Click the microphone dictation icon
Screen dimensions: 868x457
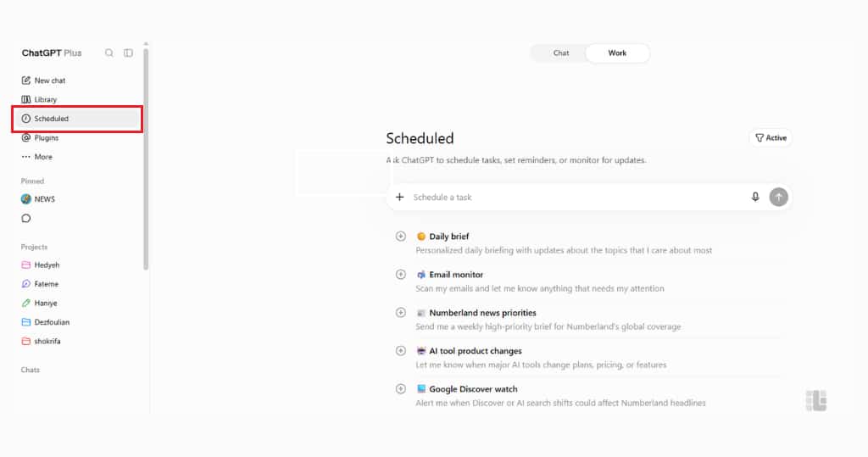[x=755, y=198]
